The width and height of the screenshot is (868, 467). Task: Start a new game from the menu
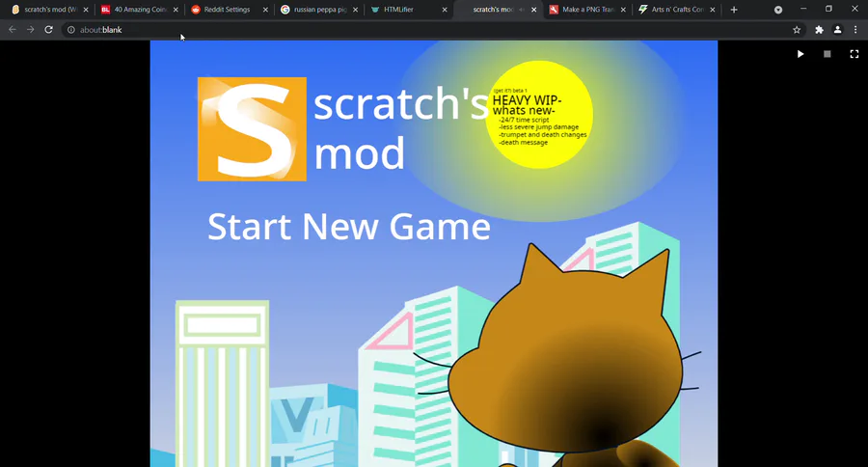click(349, 226)
